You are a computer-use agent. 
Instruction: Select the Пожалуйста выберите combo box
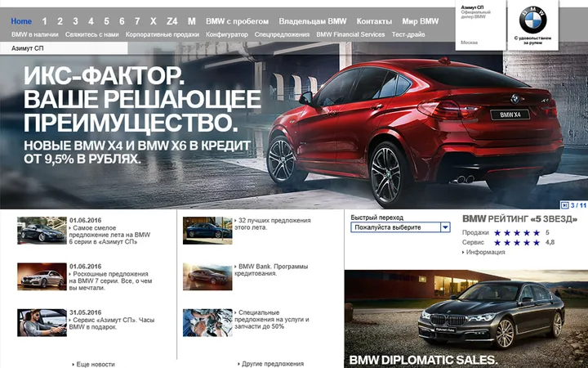tap(400, 227)
